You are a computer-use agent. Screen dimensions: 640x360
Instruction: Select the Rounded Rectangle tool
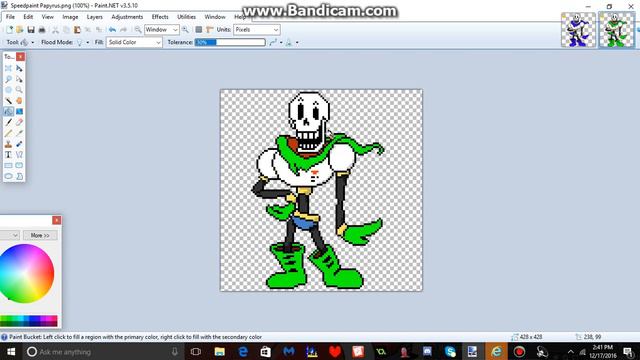[x=19, y=165]
